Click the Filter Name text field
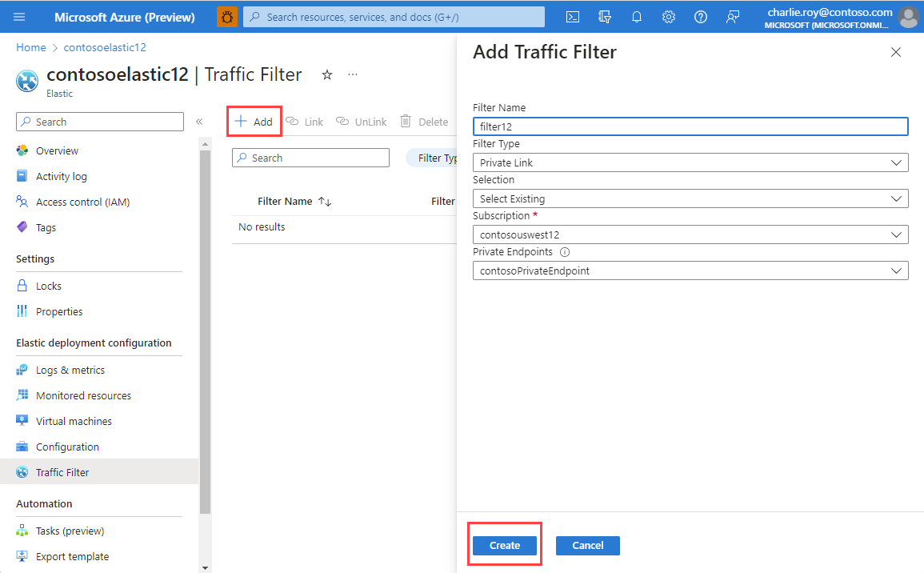This screenshot has width=924, height=573. click(690, 126)
